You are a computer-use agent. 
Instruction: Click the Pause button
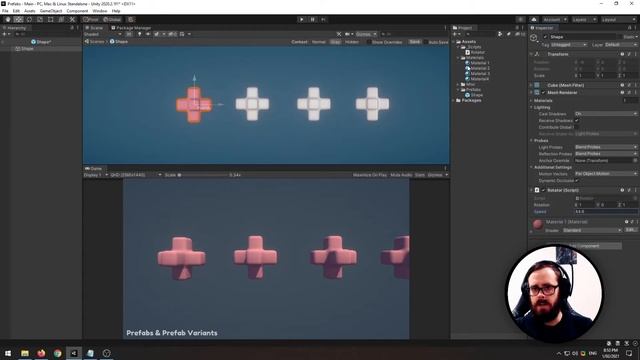tap(313, 19)
